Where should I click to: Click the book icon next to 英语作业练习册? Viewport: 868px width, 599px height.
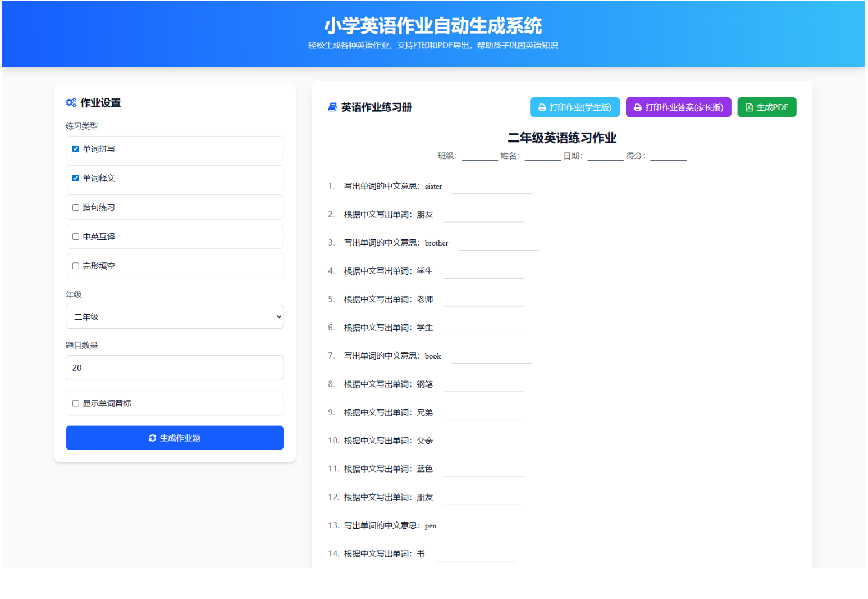click(x=332, y=107)
